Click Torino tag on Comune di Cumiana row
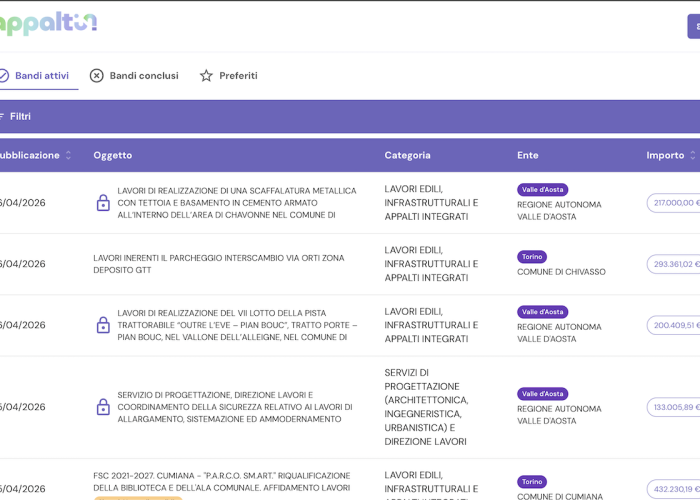 click(x=532, y=482)
